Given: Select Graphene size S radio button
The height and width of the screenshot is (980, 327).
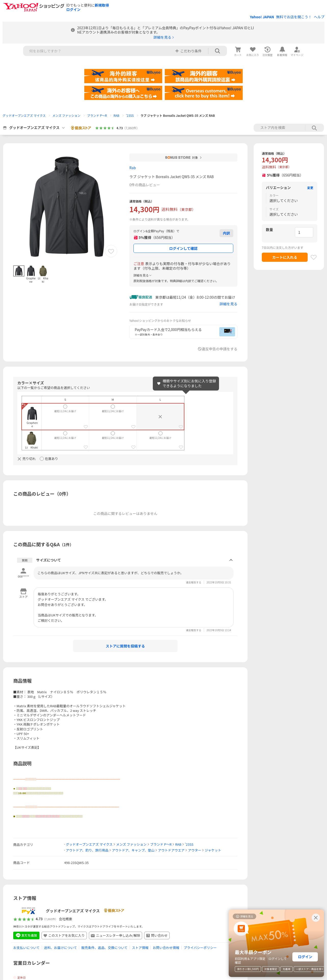Looking at the screenshot, I should click(x=65, y=407).
